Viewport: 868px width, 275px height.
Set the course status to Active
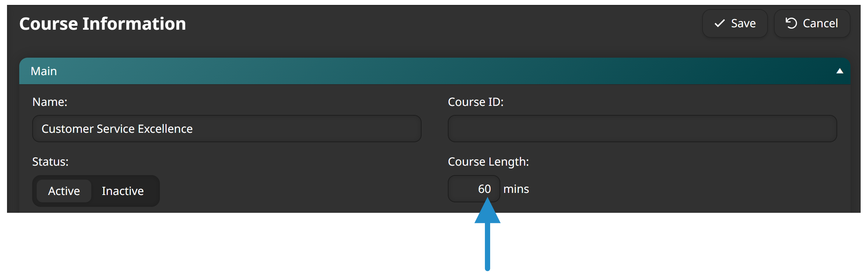(64, 191)
